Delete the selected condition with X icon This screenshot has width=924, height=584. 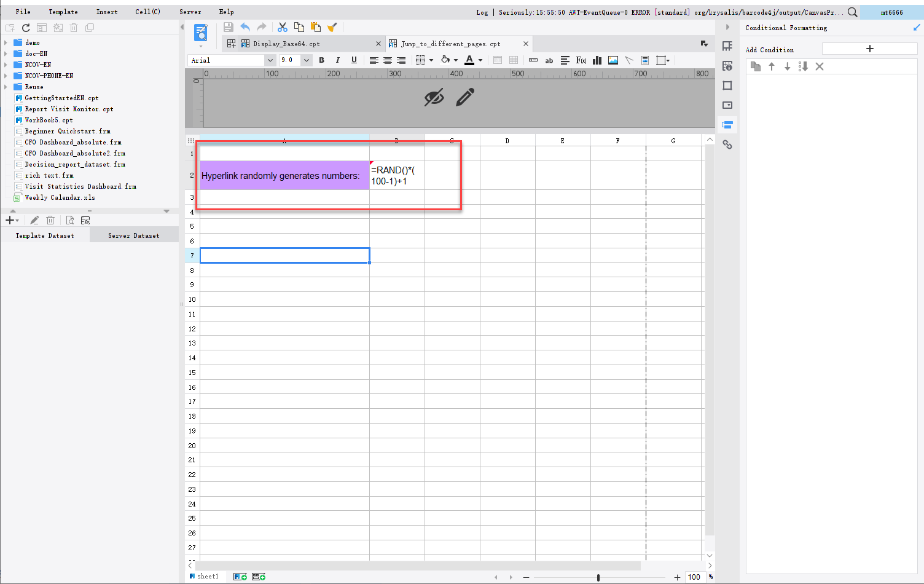click(820, 66)
